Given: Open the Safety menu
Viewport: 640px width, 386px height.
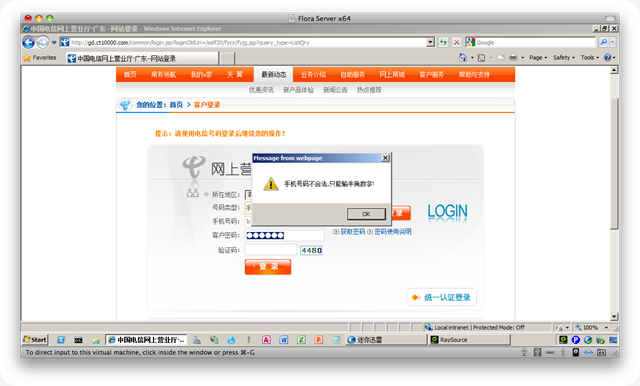Looking at the screenshot, I should pyautogui.click(x=564, y=58).
